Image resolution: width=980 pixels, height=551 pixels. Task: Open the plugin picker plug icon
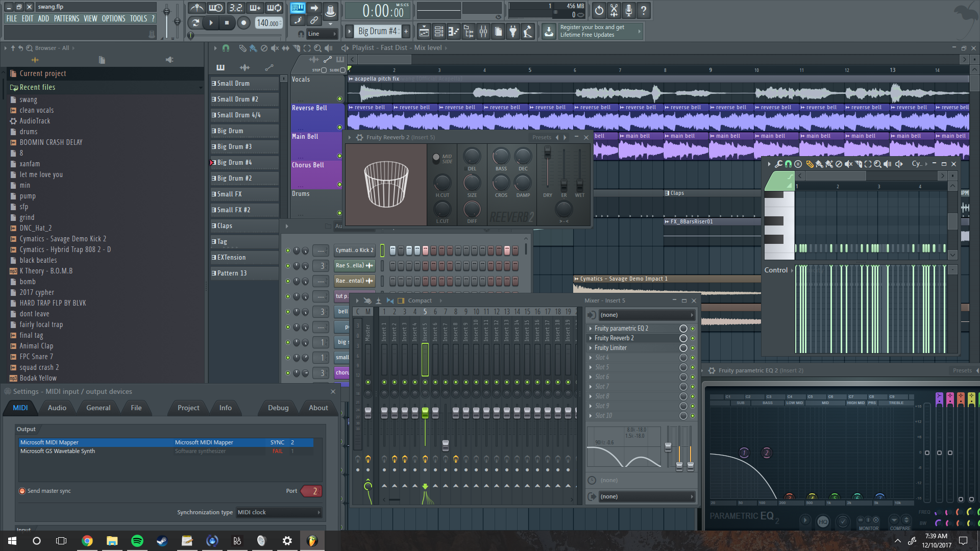pos(513,32)
